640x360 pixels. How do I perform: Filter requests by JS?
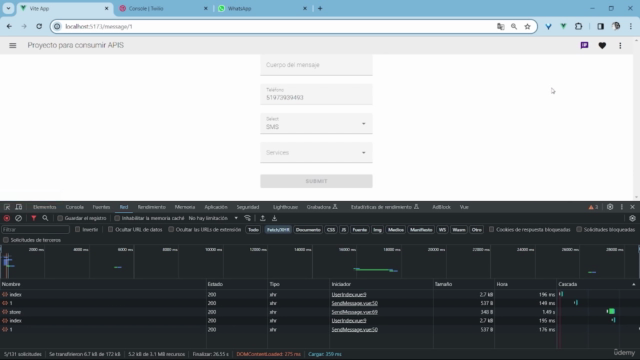coord(344,230)
